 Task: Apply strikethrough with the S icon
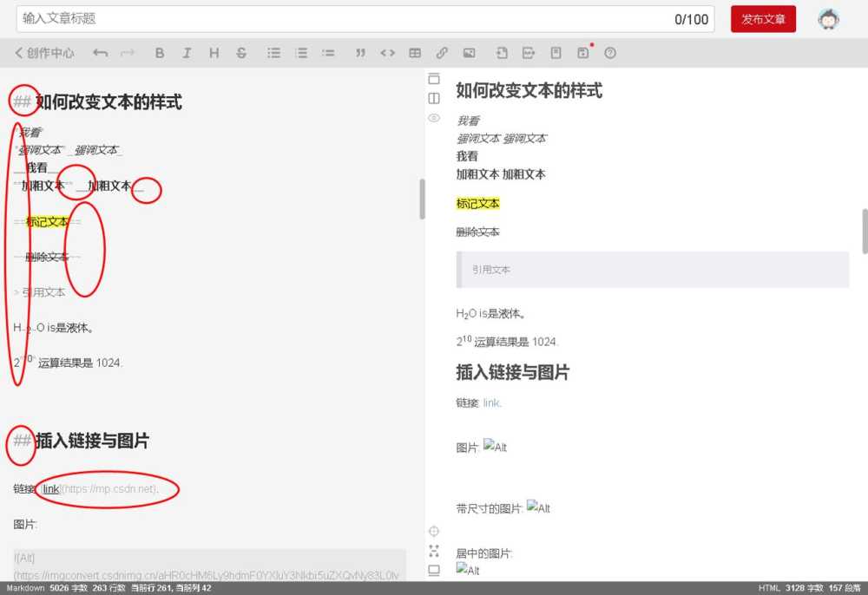coord(241,53)
